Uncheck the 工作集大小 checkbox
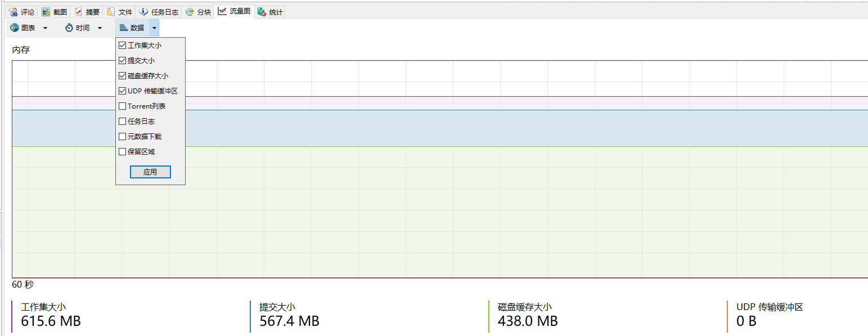 coord(123,45)
